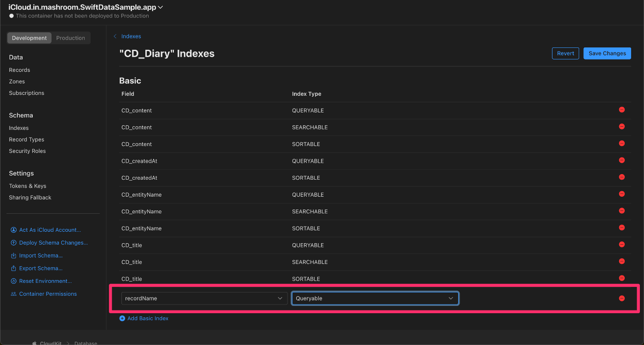The width and height of the screenshot is (644, 345).
Task: Click Import Schema link
Action: click(x=41, y=256)
